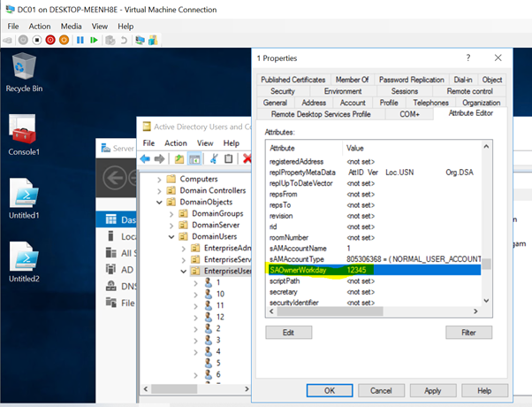532x407 pixels.
Task: Click the Paste clipboard icon
Action: point(228,158)
